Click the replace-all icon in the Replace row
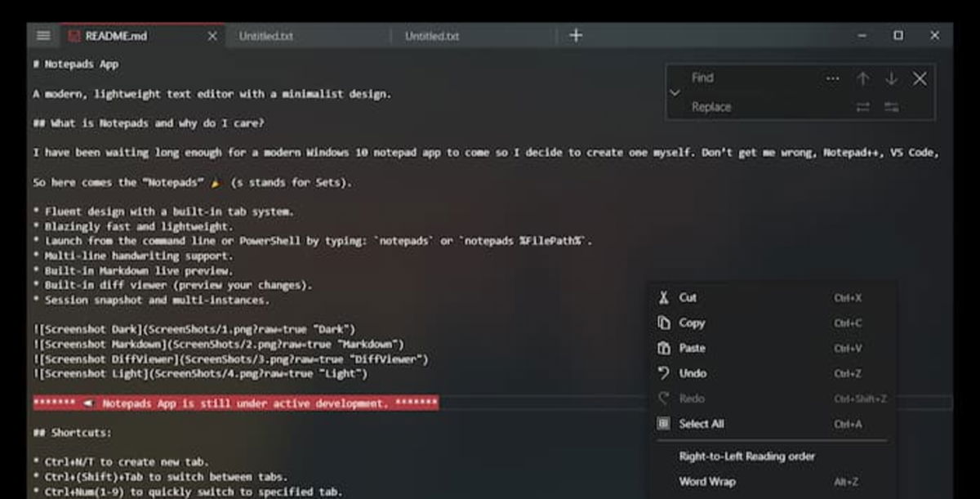Image resolution: width=980 pixels, height=499 pixels. click(891, 106)
